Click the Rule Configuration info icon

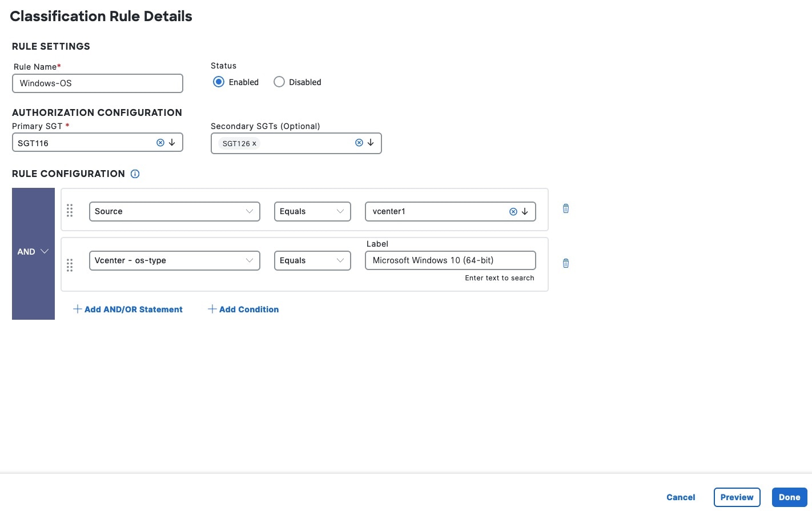click(135, 174)
